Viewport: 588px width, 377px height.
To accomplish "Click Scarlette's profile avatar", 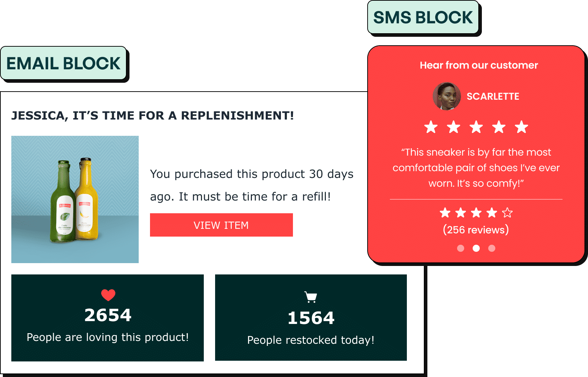I will [x=447, y=96].
